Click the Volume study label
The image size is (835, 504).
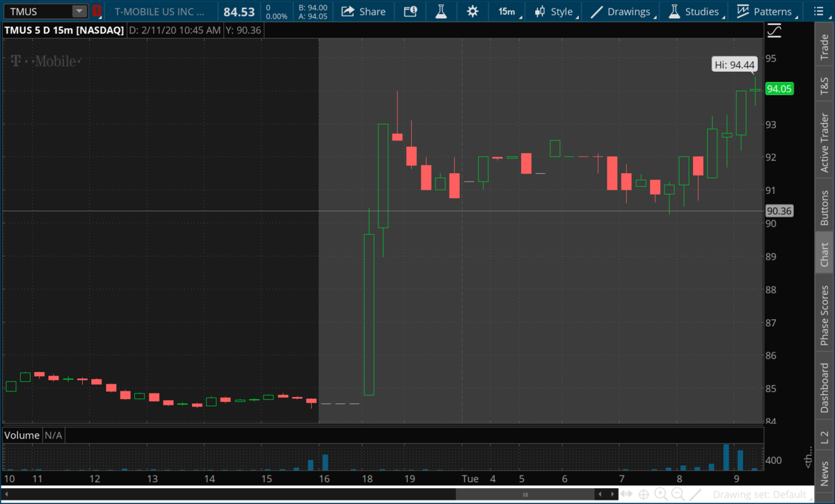[22, 435]
